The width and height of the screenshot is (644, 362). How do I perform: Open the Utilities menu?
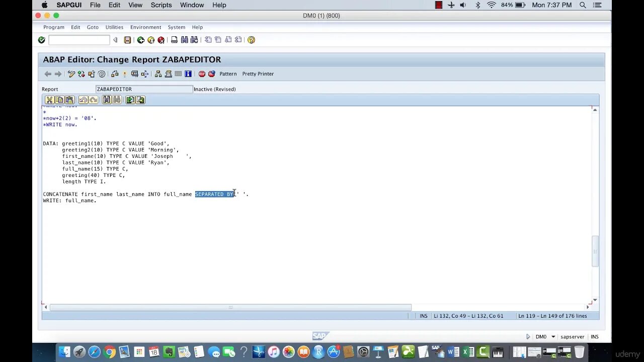tap(114, 27)
